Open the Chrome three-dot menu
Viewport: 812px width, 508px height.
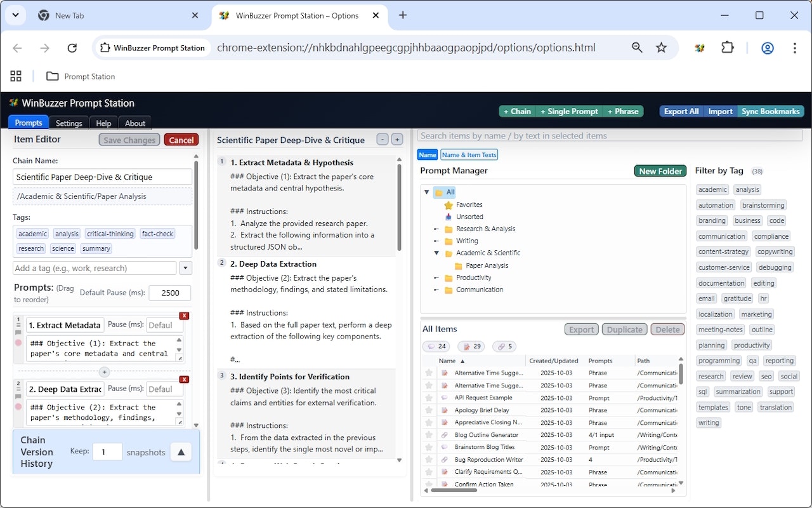(795, 48)
